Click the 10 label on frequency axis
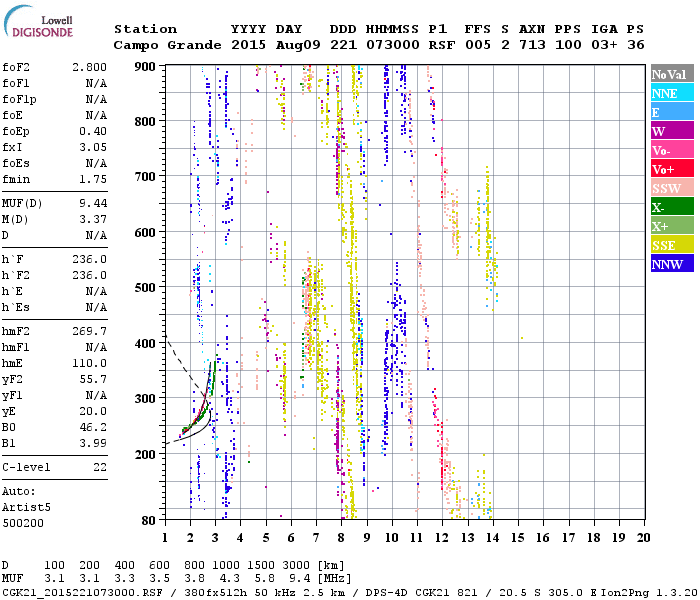 pos(392,538)
